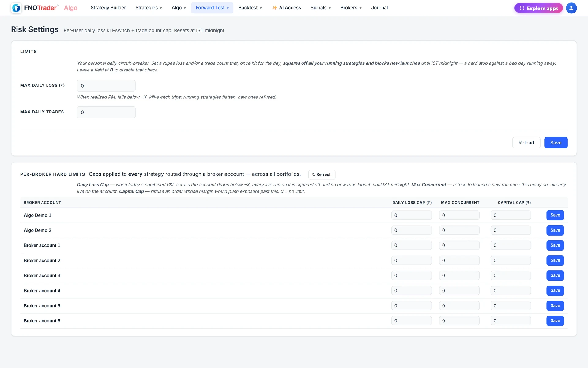The height and width of the screenshot is (368, 588).
Task: Save the Broker account 2 row
Action: [x=555, y=260]
